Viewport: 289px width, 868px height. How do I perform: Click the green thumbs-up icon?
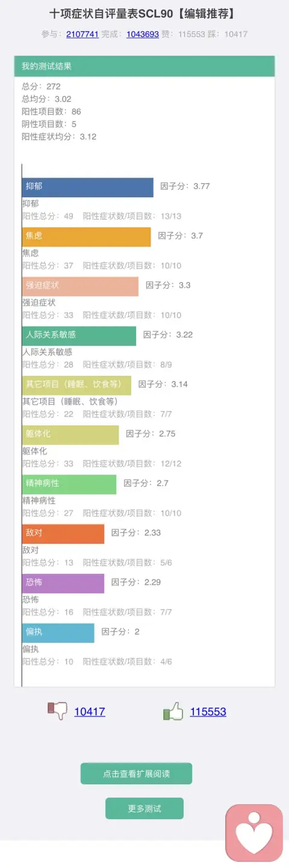pyautogui.click(x=173, y=712)
